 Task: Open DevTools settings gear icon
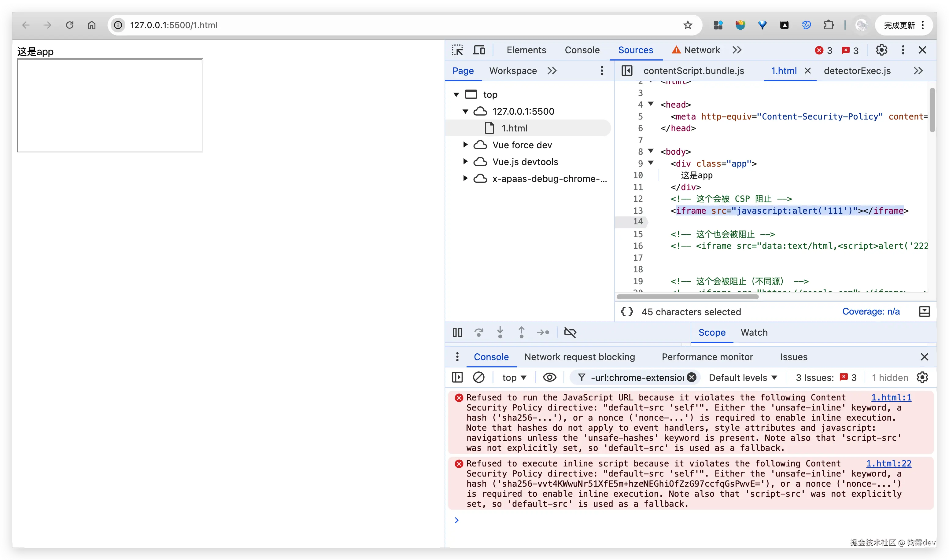pyautogui.click(x=881, y=50)
